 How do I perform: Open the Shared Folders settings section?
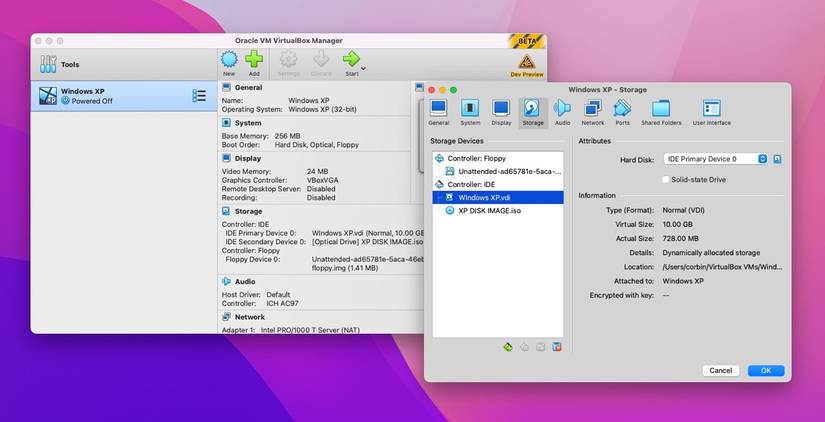coord(661,112)
